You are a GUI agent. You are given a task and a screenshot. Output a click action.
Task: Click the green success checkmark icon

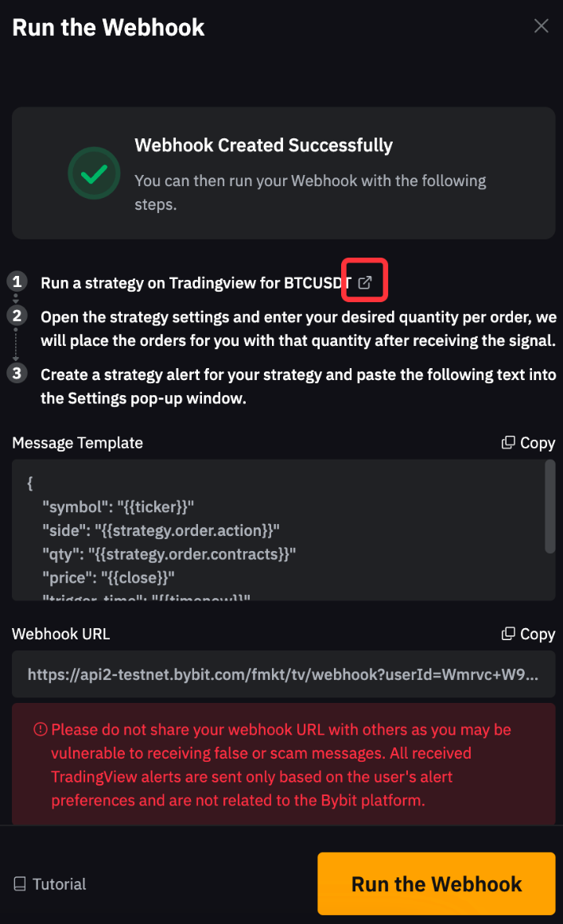tap(94, 173)
